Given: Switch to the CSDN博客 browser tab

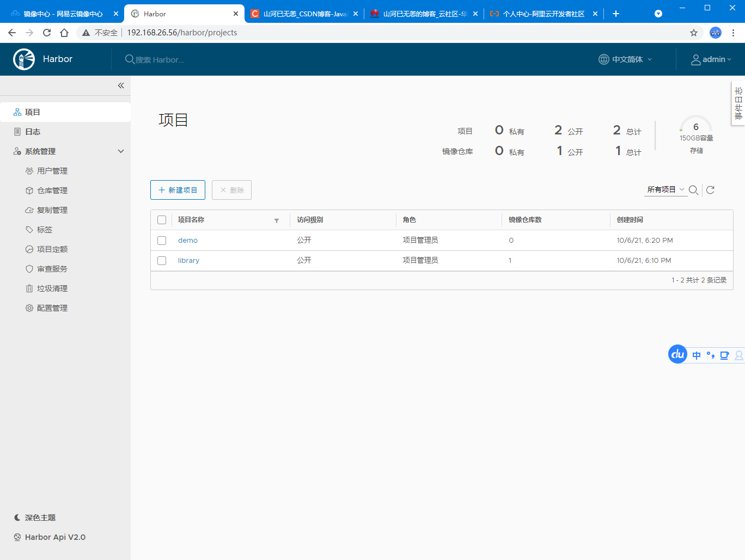Looking at the screenshot, I should [x=304, y=14].
